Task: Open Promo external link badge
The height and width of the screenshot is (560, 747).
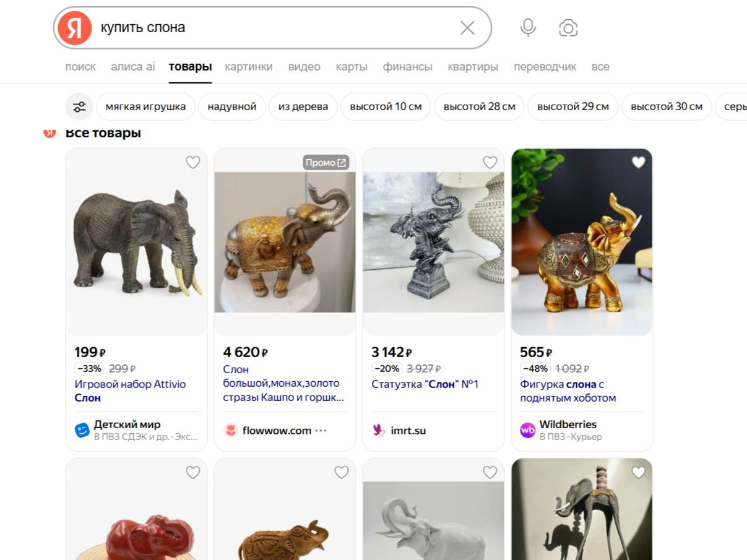Action: pos(326,163)
